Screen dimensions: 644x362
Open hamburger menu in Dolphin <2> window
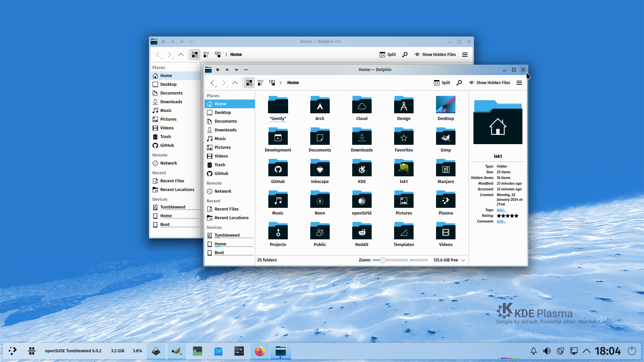click(x=465, y=55)
